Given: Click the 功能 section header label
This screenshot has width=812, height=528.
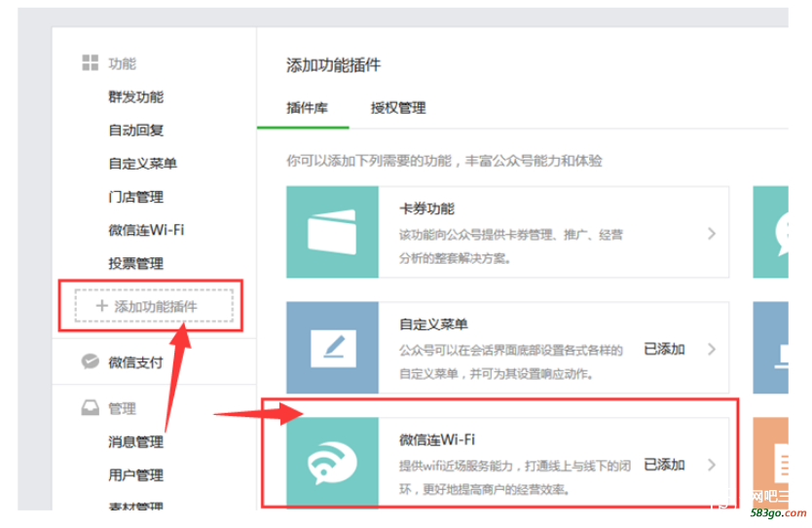Looking at the screenshot, I should point(123,63).
